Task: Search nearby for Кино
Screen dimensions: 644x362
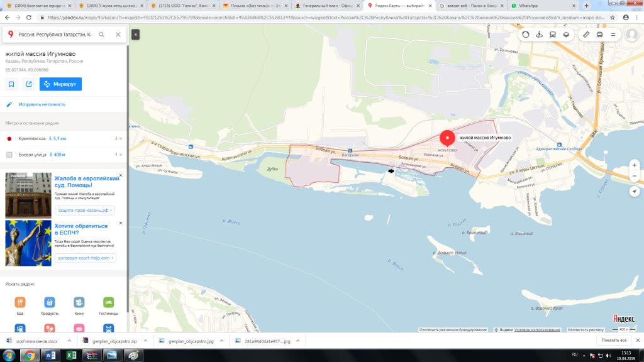Action: click(79, 303)
